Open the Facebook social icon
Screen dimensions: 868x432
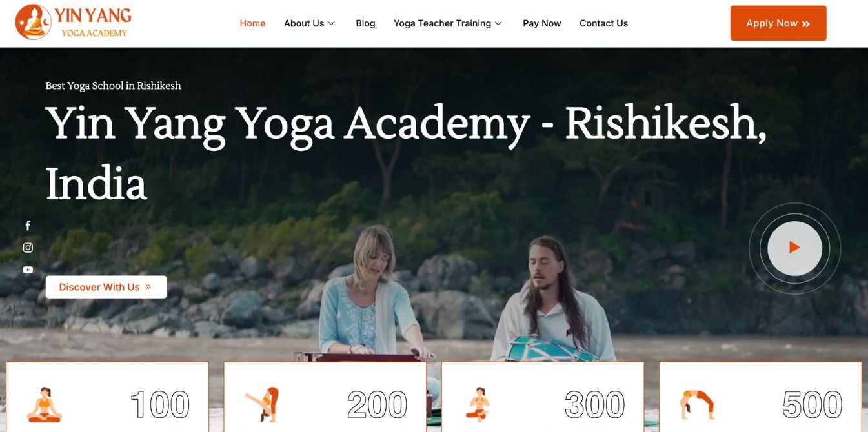point(28,226)
